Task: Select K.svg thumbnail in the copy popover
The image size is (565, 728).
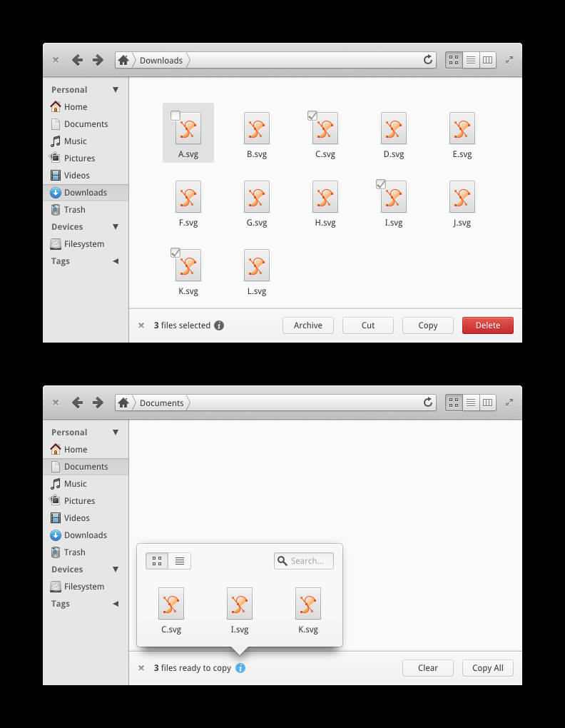Action: click(x=308, y=604)
